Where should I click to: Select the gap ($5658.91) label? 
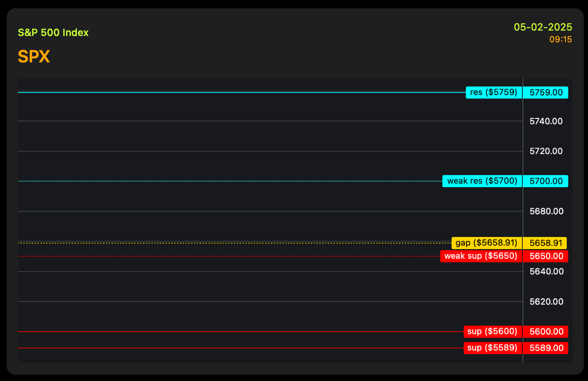487,243
